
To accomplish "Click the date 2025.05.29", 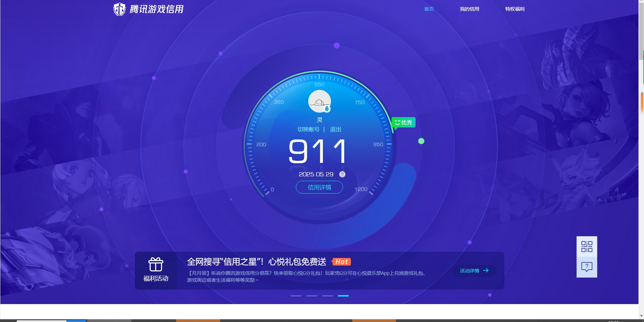I will point(316,174).
